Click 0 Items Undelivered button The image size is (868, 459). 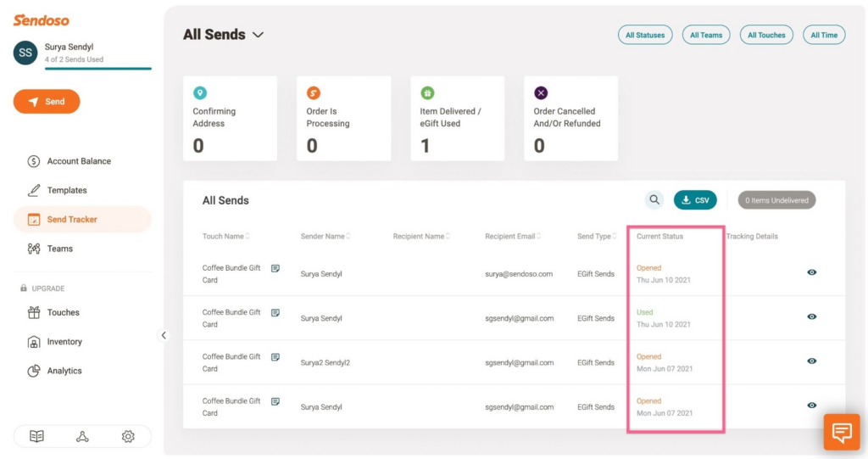click(776, 200)
